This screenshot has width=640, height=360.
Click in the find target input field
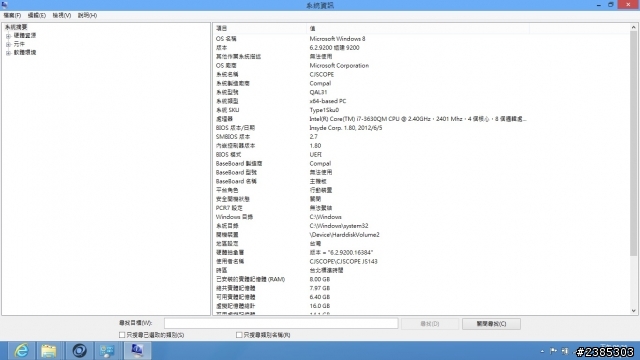coord(281,323)
